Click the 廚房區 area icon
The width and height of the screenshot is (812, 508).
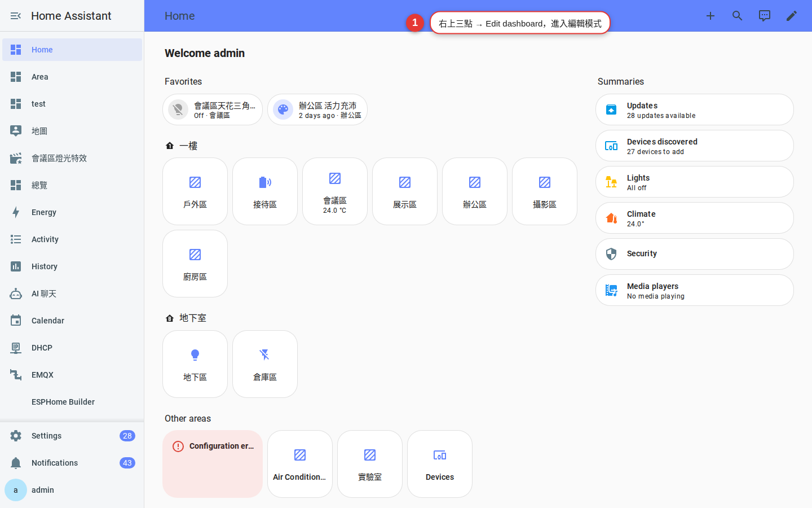coord(195,255)
